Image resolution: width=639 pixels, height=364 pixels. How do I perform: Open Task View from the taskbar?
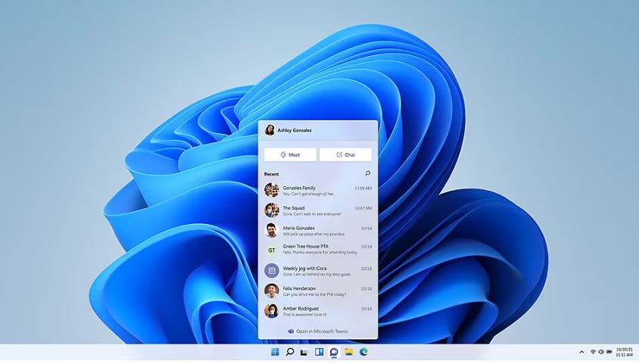tap(304, 352)
